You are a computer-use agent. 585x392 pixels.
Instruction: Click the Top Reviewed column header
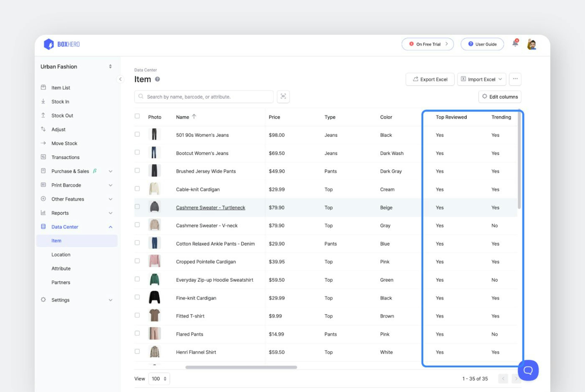pos(451,117)
